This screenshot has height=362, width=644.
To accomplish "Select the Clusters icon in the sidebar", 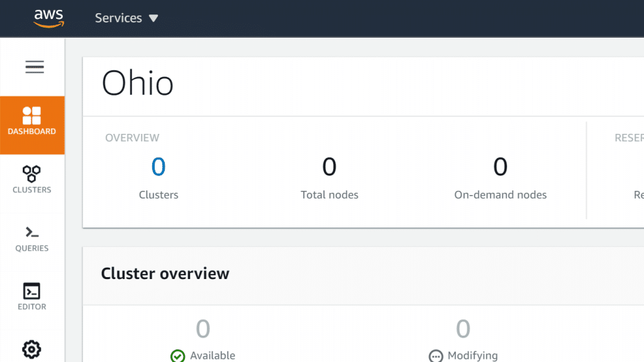I will click(x=32, y=180).
